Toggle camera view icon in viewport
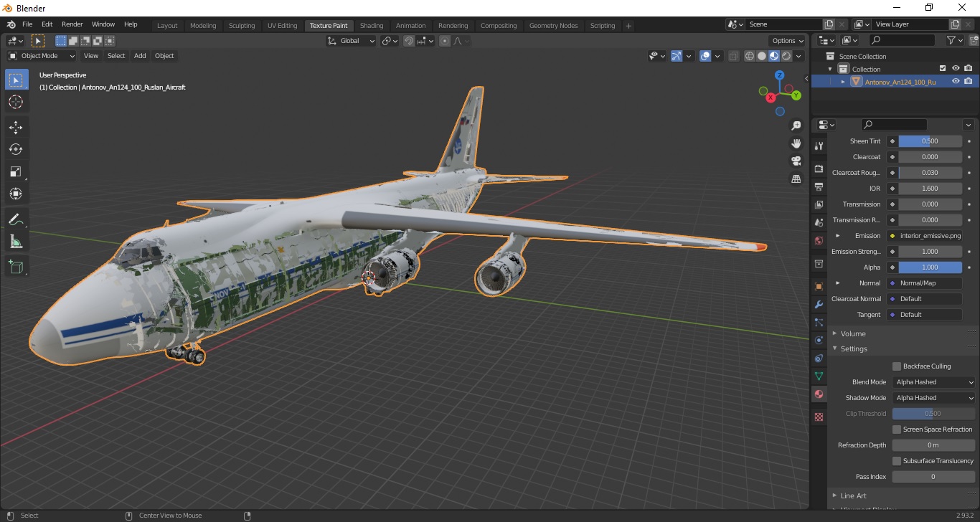The image size is (980, 522). 796,161
